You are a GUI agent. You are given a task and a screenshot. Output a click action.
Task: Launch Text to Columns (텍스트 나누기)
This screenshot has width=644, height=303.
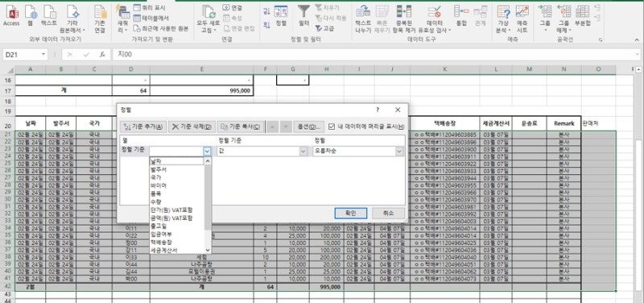pos(363,19)
